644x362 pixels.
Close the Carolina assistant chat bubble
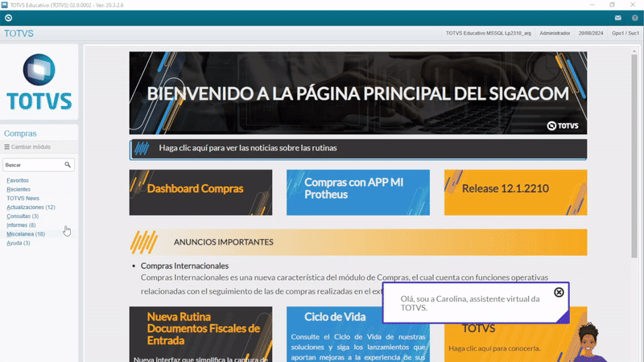[559, 292]
